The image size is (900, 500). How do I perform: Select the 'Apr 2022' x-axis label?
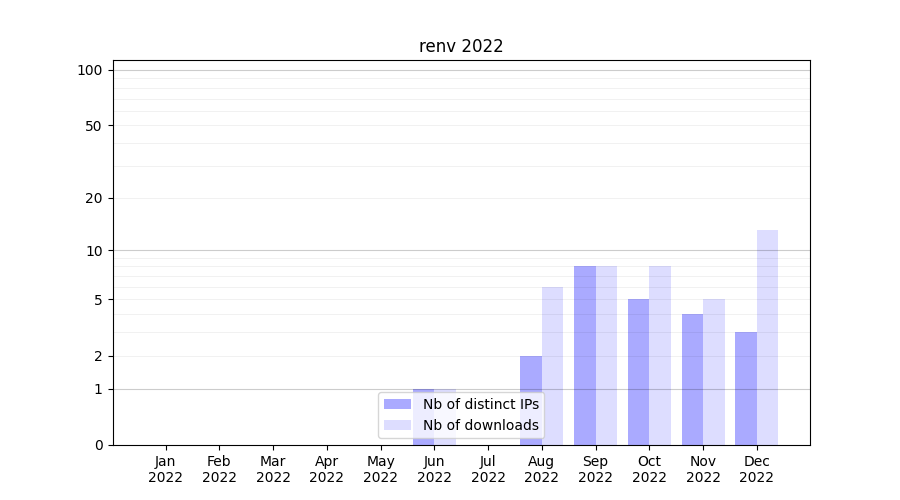pos(327,469)
